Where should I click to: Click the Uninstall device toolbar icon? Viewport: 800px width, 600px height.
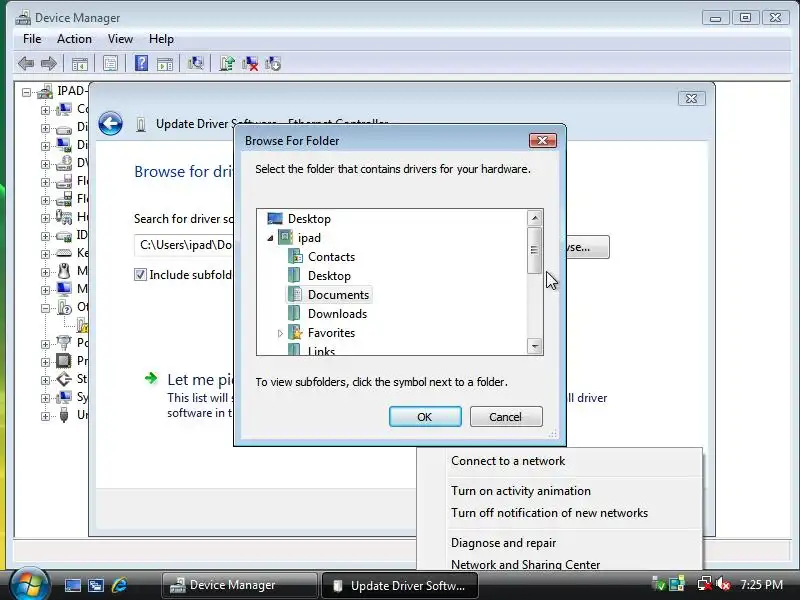273,64
